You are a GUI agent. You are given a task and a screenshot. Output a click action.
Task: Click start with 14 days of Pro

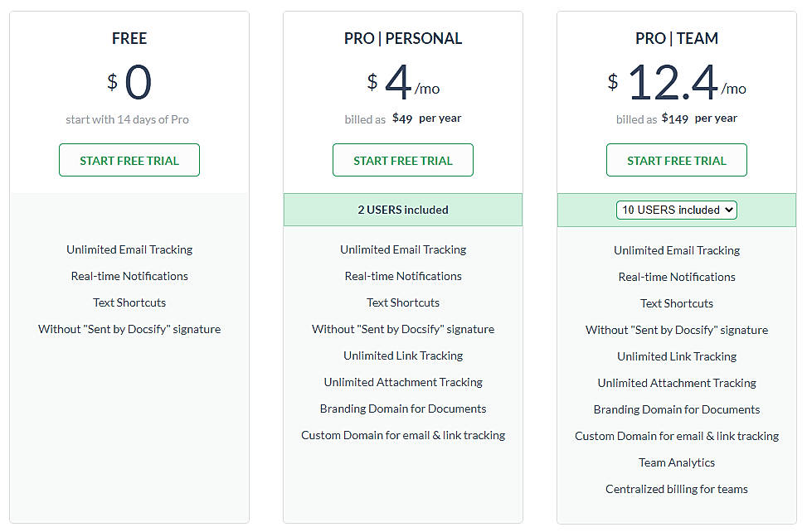[127, 120]
